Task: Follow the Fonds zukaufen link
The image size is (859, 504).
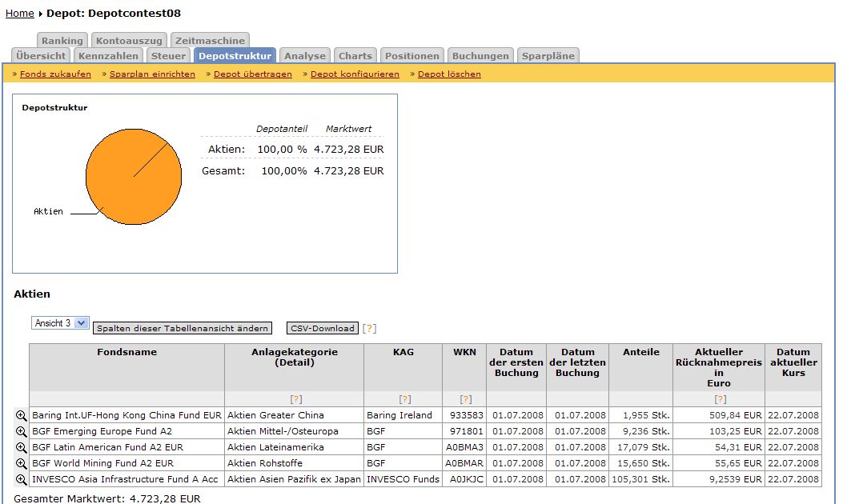Action: tap(55, 74)
